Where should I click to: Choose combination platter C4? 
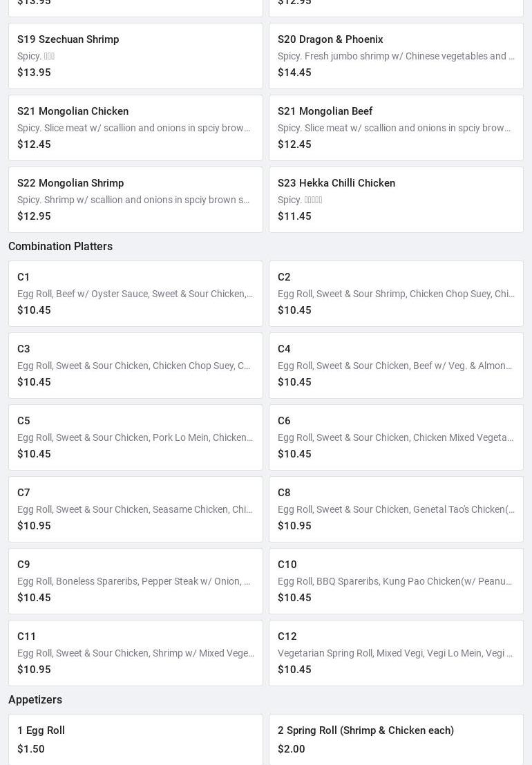(x=396, y=366)
